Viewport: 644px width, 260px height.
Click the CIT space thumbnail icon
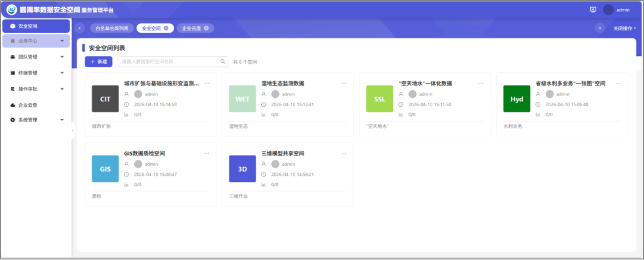106,99
